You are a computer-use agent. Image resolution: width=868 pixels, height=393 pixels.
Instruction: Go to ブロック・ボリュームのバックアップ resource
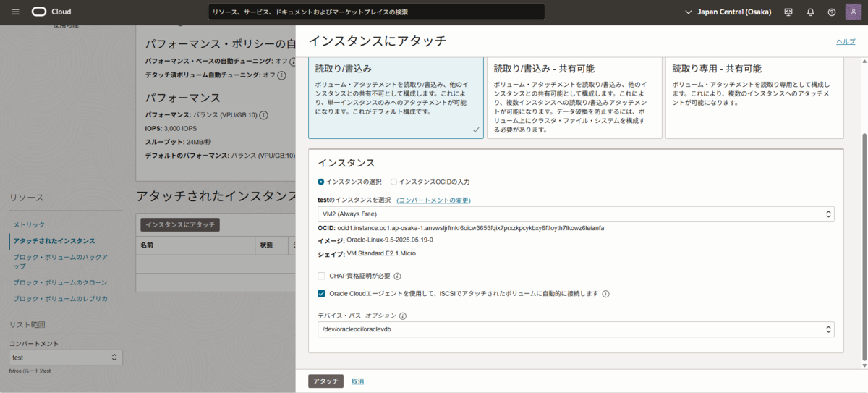60,261
